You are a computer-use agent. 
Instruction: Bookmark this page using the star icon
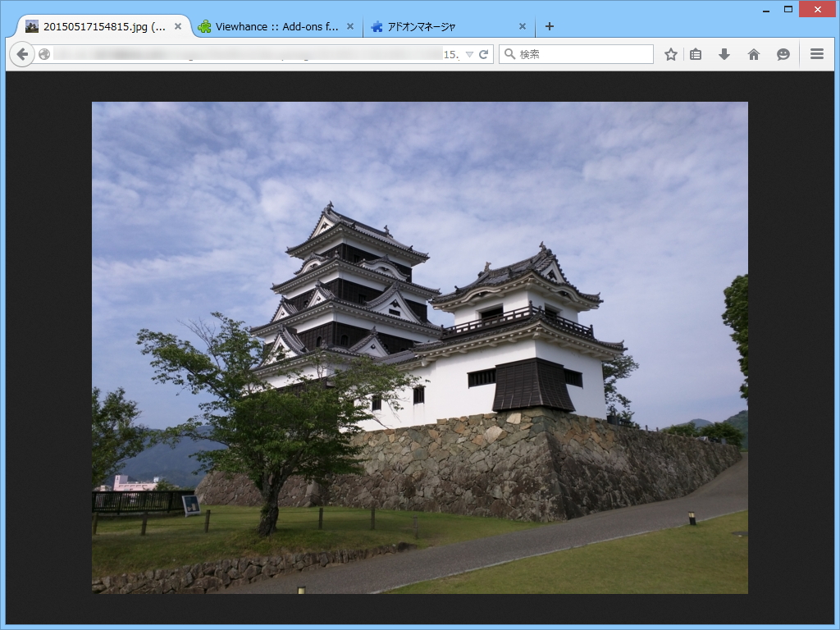[x=671, y=54]
